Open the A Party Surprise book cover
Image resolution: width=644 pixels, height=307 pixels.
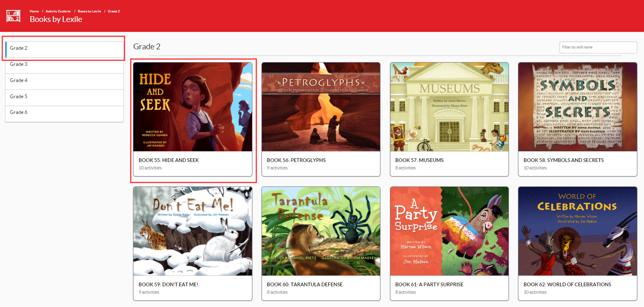click(449, 231)
